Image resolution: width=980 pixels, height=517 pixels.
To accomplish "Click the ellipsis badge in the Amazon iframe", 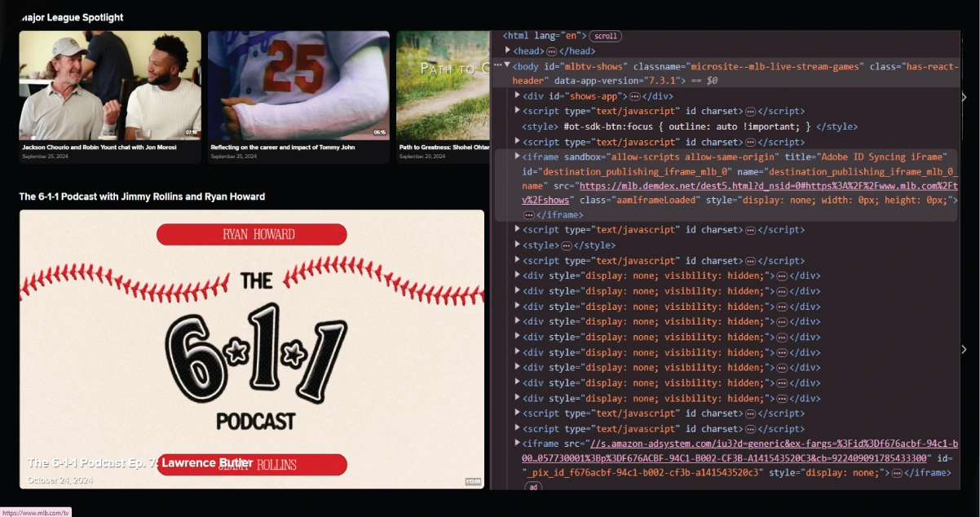I will point(896,473).
